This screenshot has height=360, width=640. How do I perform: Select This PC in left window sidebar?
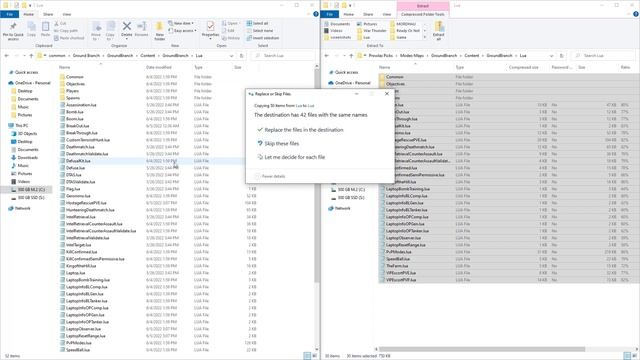click(18, 125)
